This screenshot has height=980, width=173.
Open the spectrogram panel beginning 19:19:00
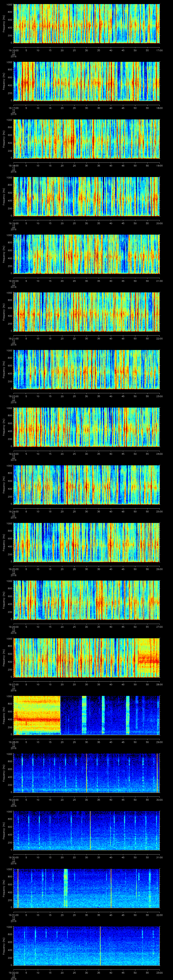[86, 197]
